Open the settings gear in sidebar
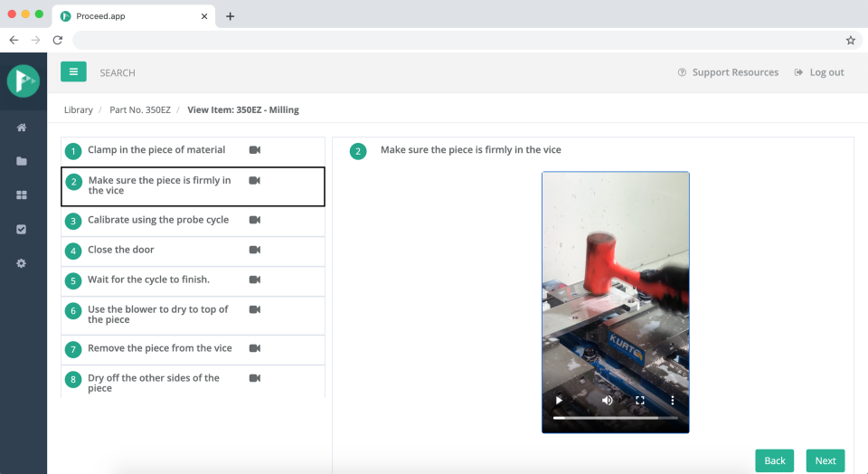 tap(22, 263)
